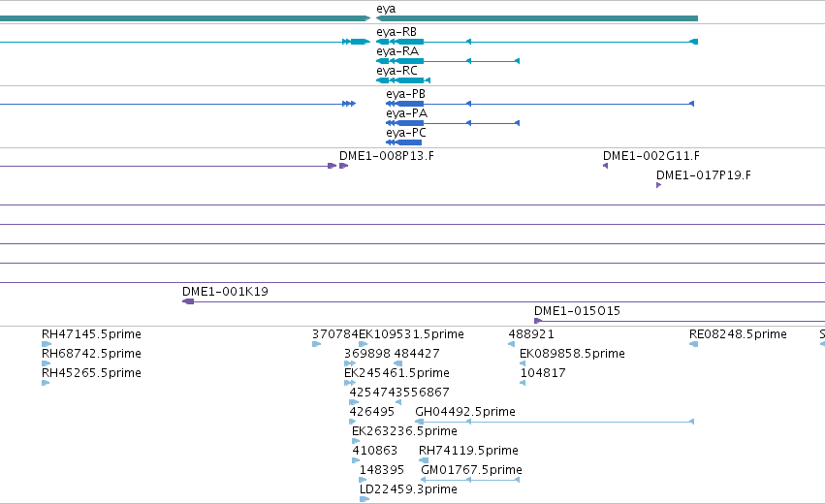
Task: Open EST RH45265.5prime
Action: point(91,373)
